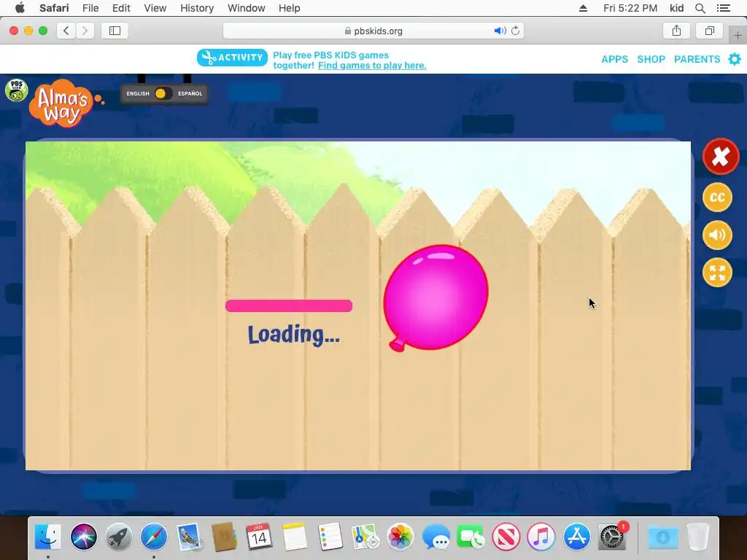Click the menu bar clock Fri 5:22 PM

coord(630,8)
